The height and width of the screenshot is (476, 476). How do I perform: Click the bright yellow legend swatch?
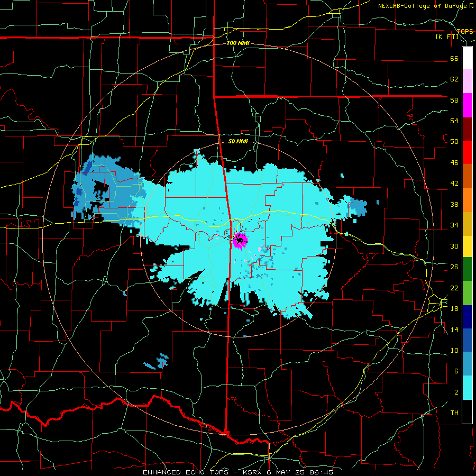click(467, 246)
